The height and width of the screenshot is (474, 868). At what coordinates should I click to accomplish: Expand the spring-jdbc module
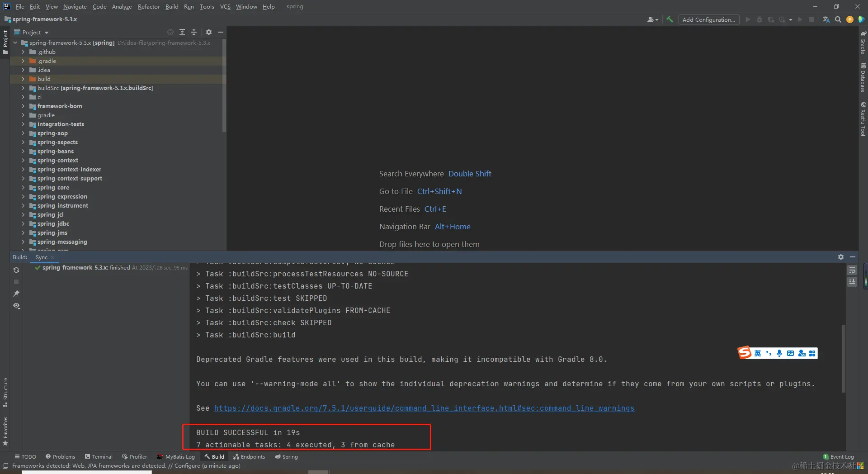[23, 223]
